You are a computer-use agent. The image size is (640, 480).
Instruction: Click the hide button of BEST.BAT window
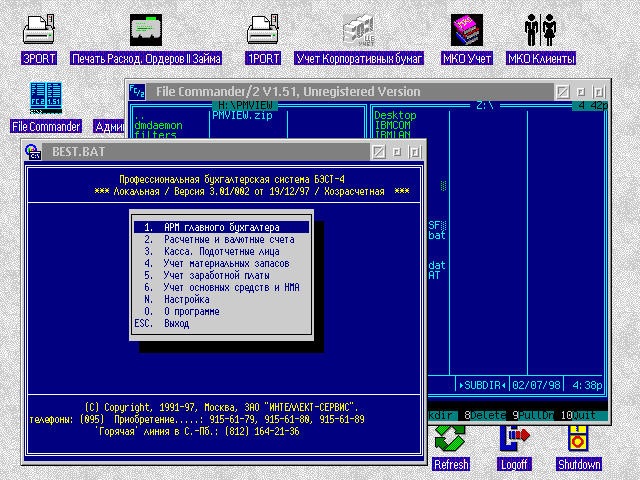coord(379,152)
